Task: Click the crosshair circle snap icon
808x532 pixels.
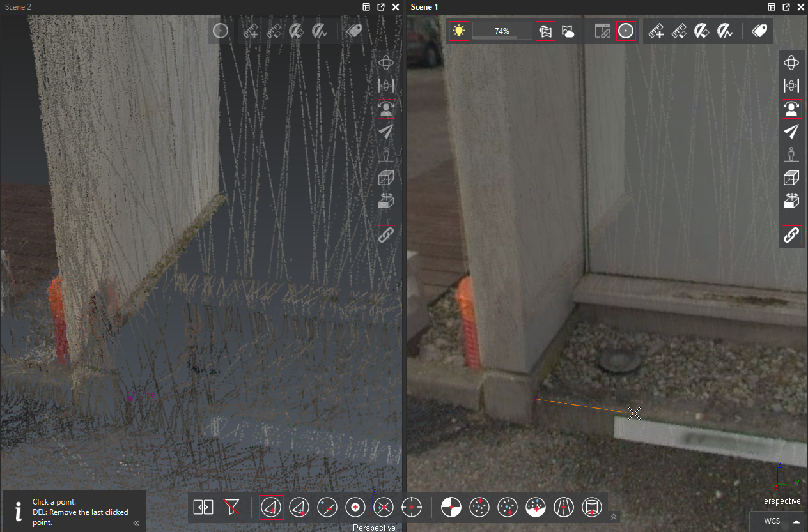Action: click(x=412, y=507)
